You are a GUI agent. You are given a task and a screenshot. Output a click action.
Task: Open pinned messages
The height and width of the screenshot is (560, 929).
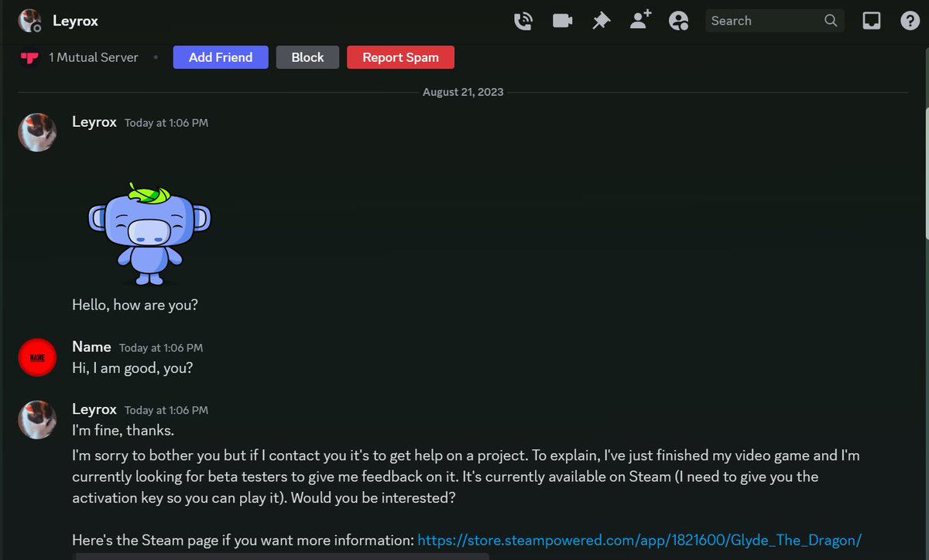tap(602, 21)
